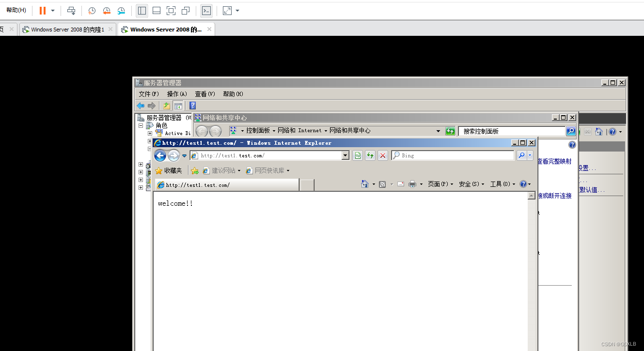The width and height of the screenshot is (644, 351).
Task: Open the VMware 帮助(H) menu
Action: [16, 10]
